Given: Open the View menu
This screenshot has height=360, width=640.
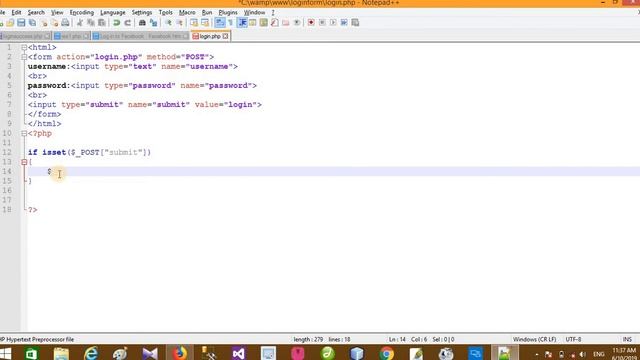Looking at the screenshot, I should click(x=57, y=13).
